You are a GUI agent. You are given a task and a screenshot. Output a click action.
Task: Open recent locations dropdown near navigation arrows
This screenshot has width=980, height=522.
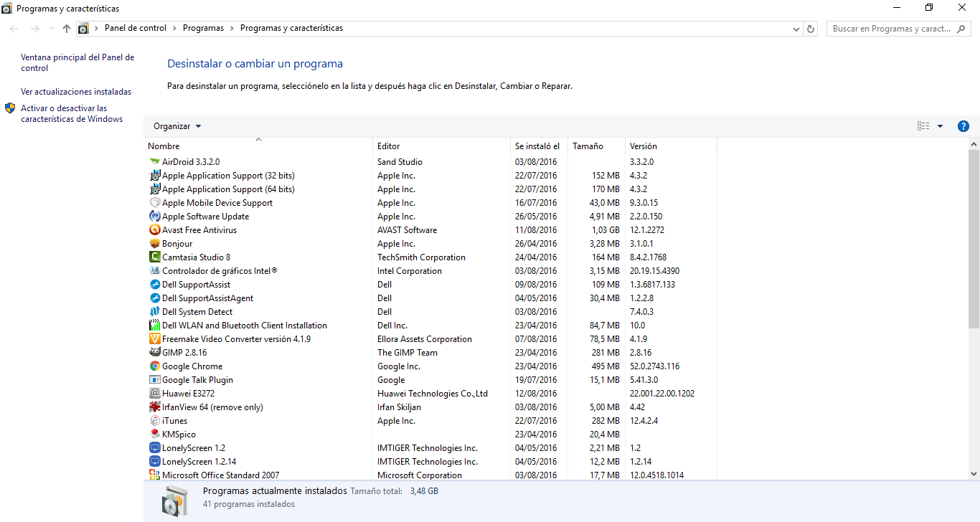pyautogui.click(x=52, y=29)
